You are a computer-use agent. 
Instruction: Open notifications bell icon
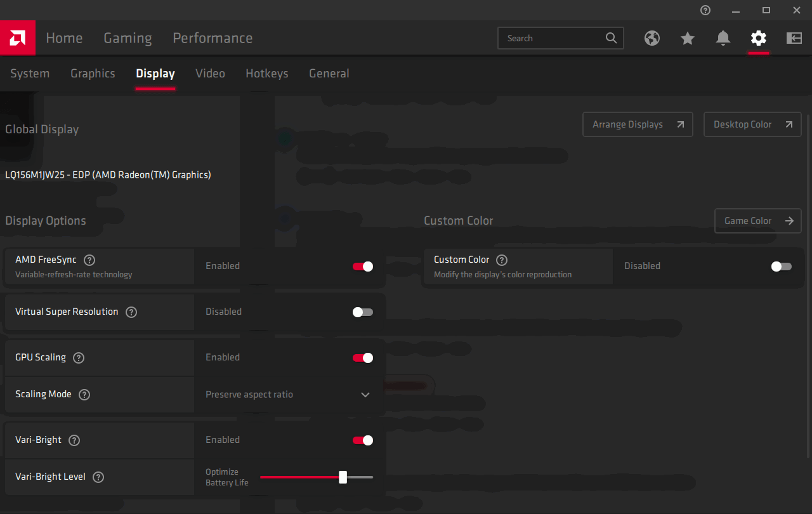pos(723,38)
